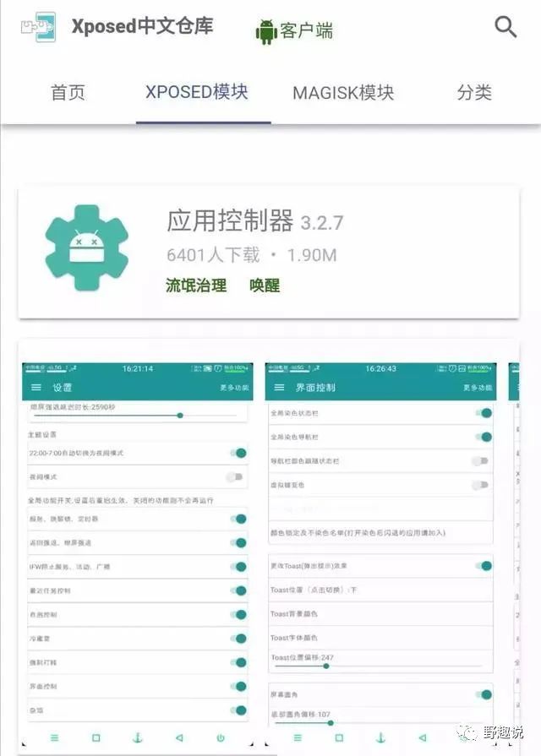Tap anchor icon in 设置 screenshot bottom bar
This screenshot has width=541, height=756.
coord(138,737)
